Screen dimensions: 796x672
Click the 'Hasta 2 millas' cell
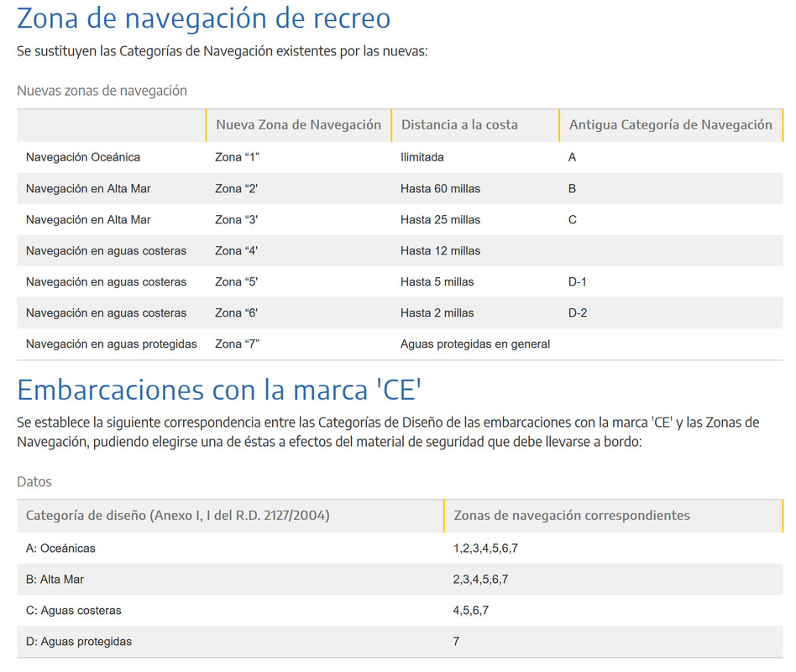(437, 312)
